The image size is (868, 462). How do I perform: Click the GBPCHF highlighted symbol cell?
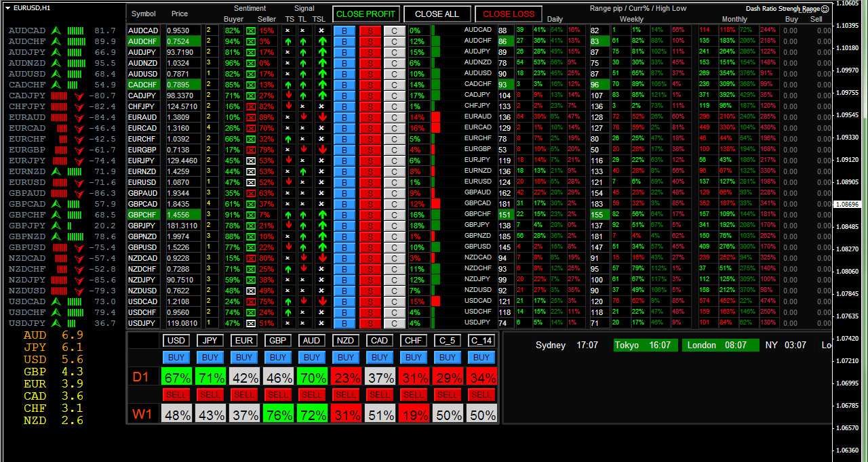pos(145,215)
